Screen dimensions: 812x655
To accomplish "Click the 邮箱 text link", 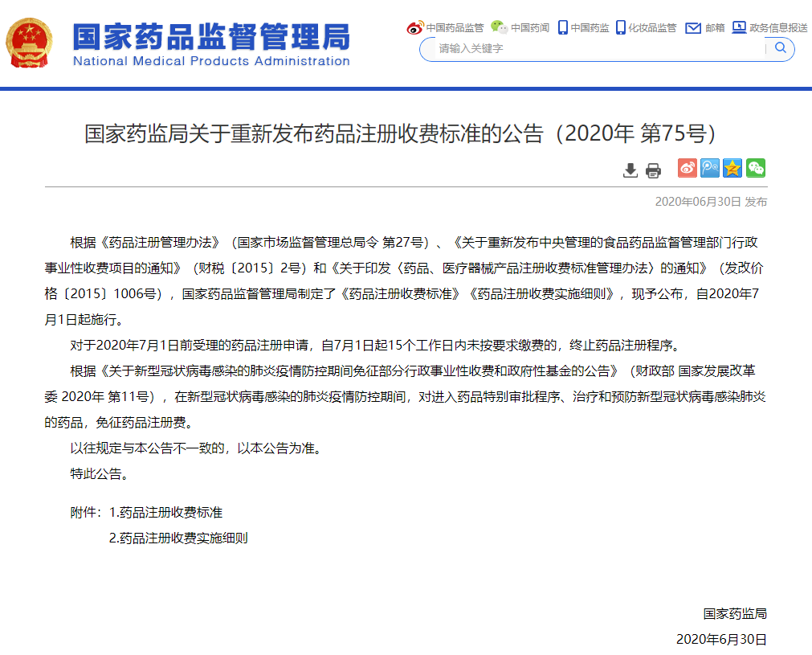I will click(715, 28).
